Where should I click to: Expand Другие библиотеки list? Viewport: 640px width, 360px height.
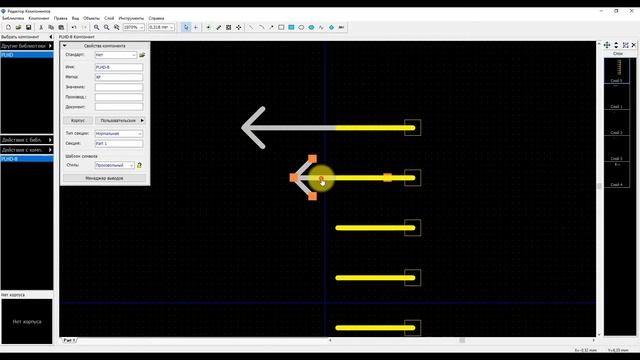[27, 46]
